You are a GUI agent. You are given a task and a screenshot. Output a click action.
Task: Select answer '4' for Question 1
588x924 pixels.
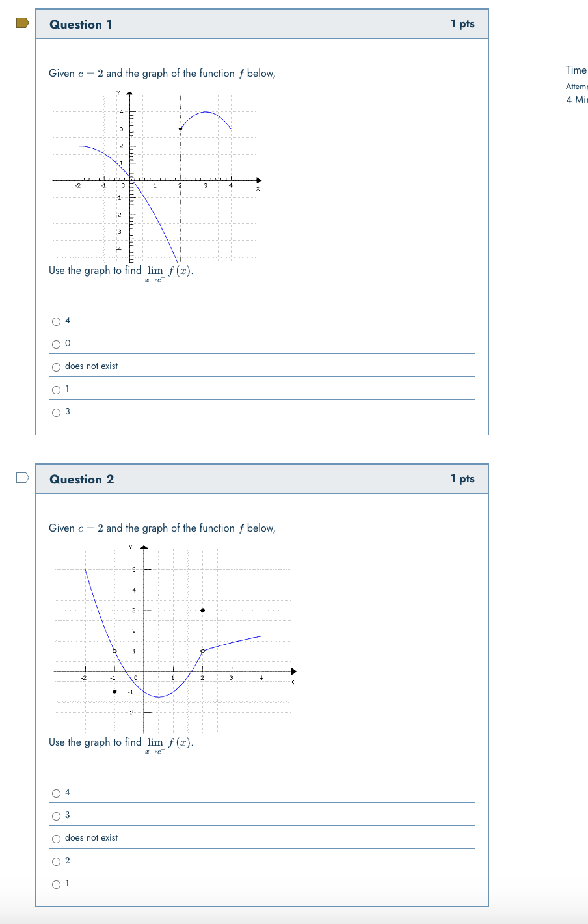tap(56, 321)
